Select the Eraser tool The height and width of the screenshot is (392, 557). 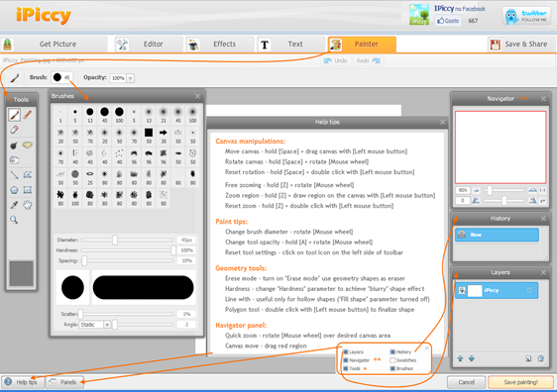click(14, 130)
